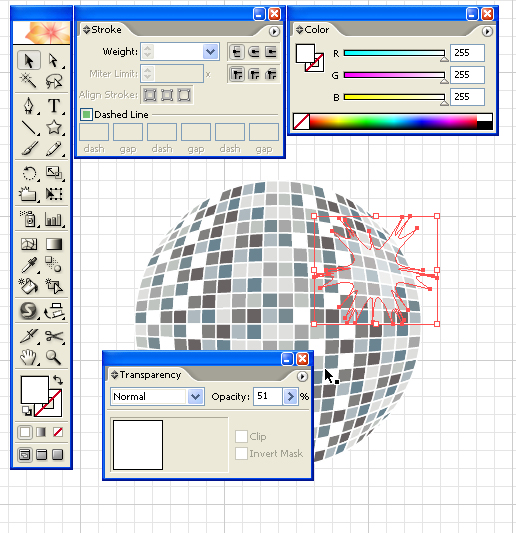The width and height of the screenshot is (516, 533).
Task: Select the Pen tool
Action: click(29, 105)
